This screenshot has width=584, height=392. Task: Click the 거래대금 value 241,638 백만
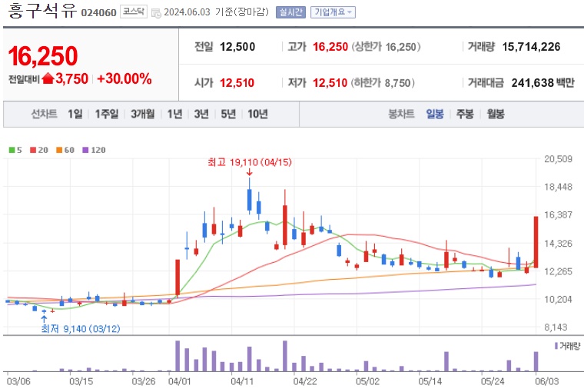[543, 82]
